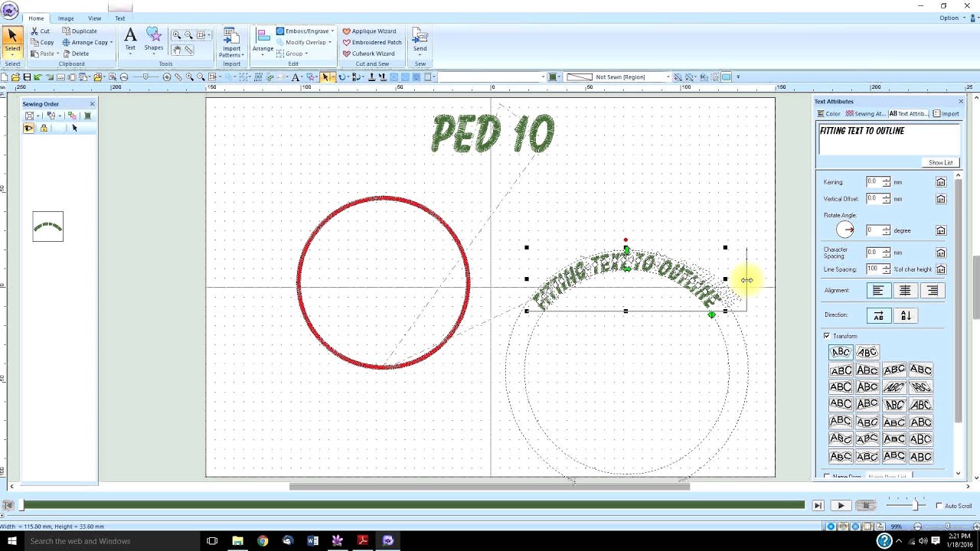Image resolution: width=980 pixels, height=551 pixels.
Task: Click Copy in the Clipboard group
Action: pos(42,42)
